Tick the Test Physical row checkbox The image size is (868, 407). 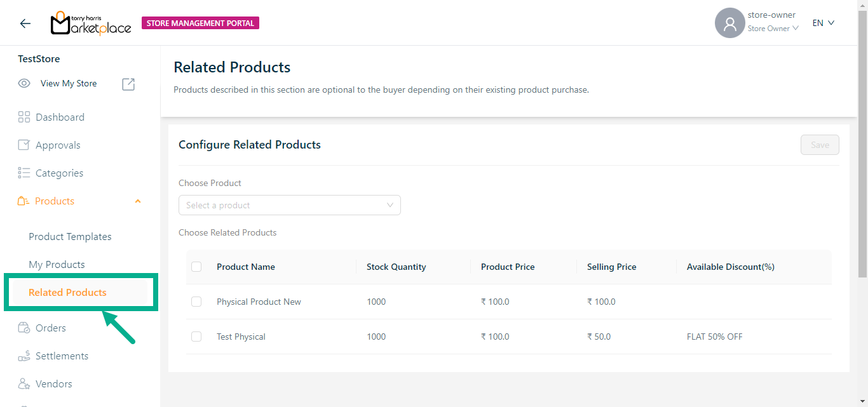click(x=196, y=337)
